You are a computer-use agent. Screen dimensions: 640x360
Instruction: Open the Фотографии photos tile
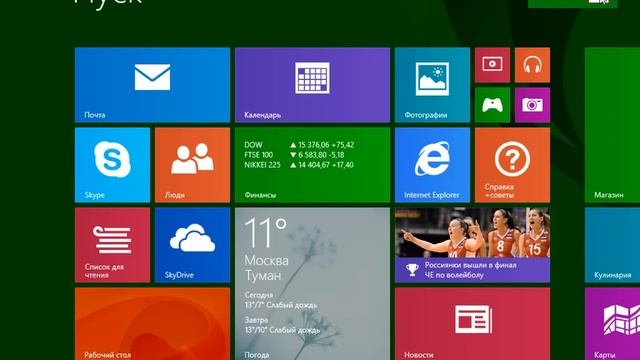[x=432, y=85]
